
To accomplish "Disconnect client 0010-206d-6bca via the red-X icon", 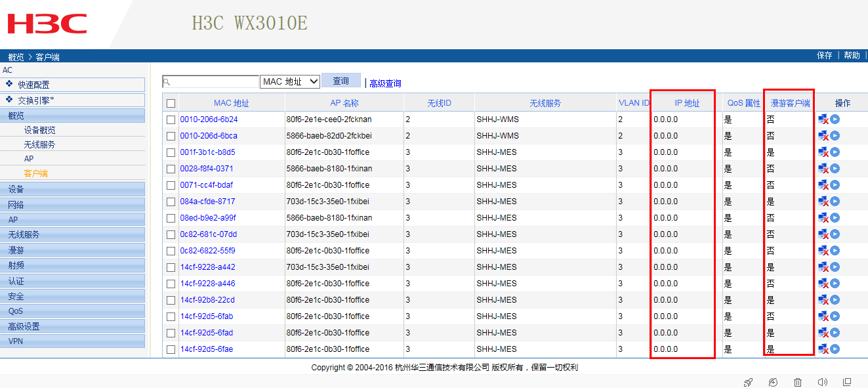I will (823, 136).
